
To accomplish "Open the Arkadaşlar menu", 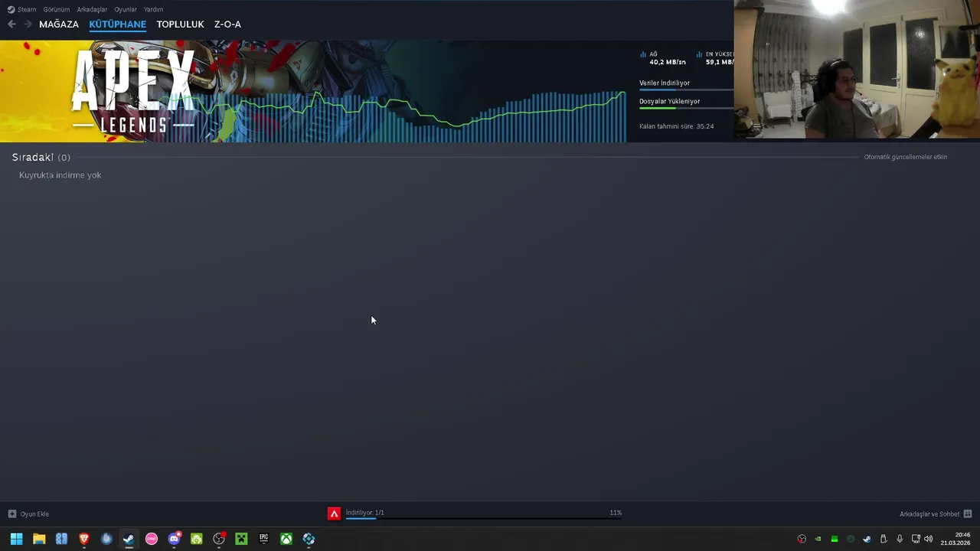I will pos(92,9).
